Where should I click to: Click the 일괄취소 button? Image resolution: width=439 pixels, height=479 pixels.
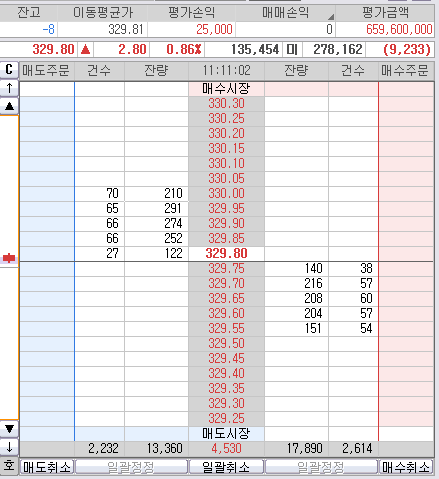[x=226, y=467]
